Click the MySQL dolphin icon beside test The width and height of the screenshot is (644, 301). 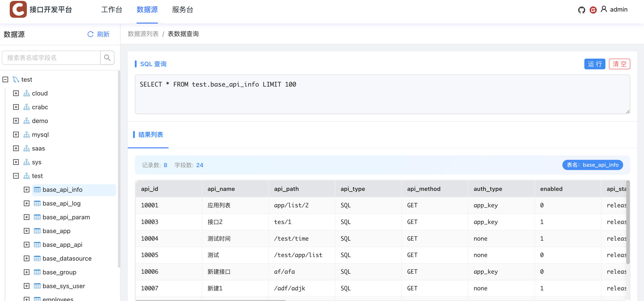pos(16,79)
